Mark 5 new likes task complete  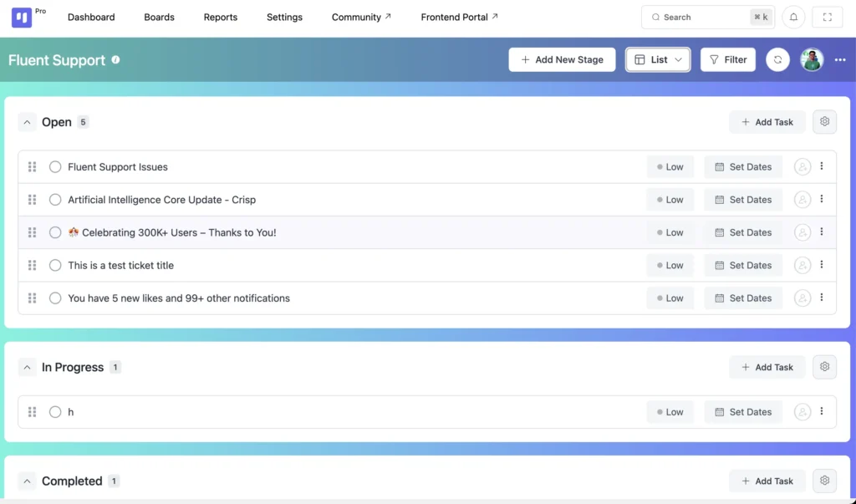[55, 298]
